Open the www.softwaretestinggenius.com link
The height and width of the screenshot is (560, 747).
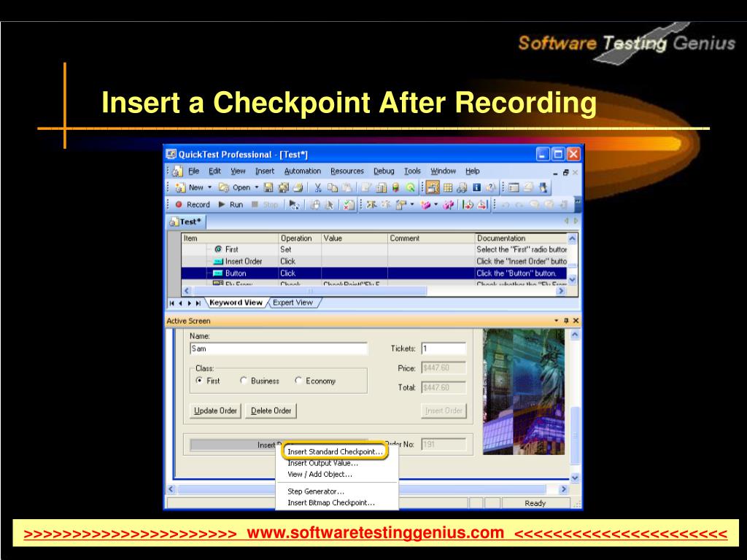coord(376,533)
